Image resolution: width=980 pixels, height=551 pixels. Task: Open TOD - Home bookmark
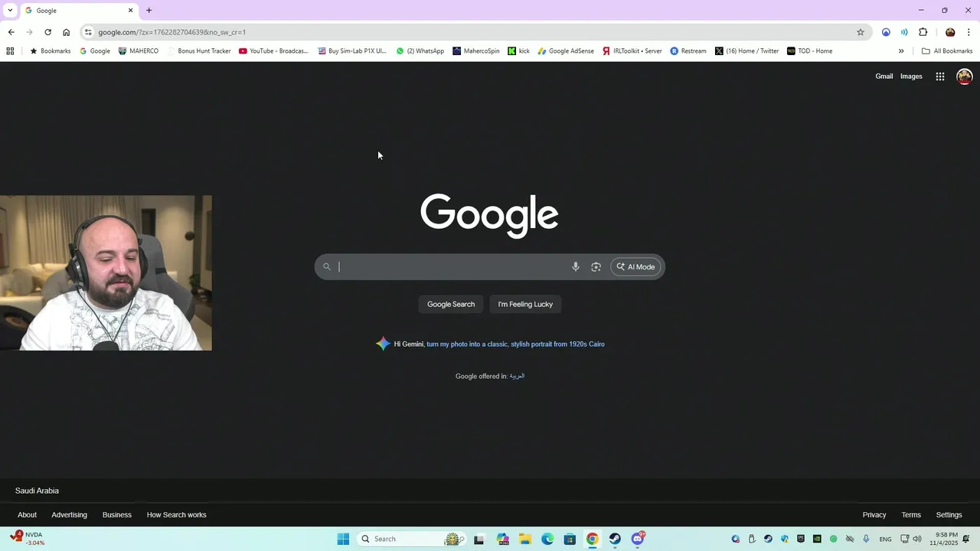point(810,51)
